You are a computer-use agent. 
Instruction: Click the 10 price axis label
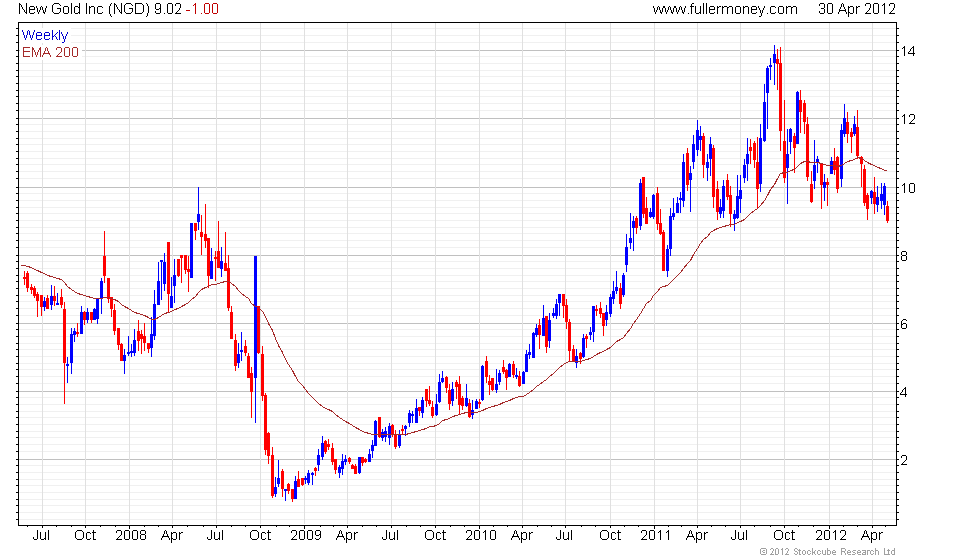pyautogui.click(x=908, y=188)
